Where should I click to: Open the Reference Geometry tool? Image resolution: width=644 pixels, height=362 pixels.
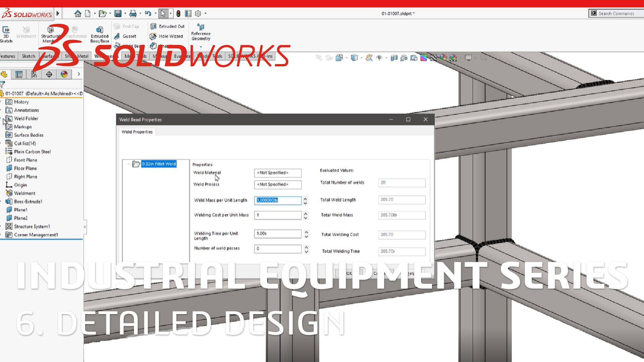coord(201,32)
